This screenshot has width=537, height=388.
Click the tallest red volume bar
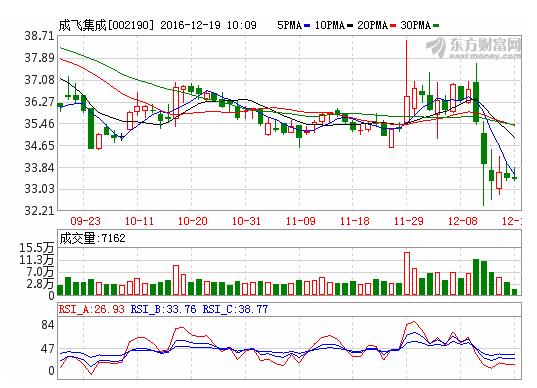[x=407, y=274]
